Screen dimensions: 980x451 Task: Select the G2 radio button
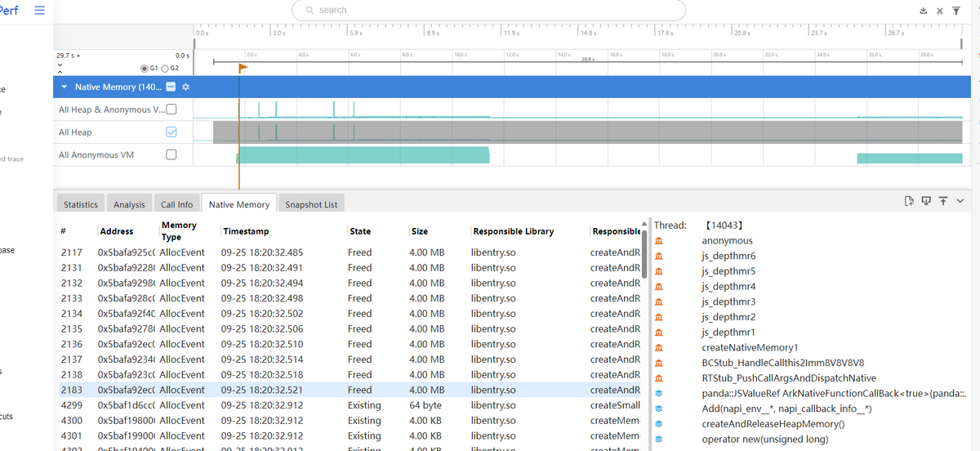(x=164, y=68)
